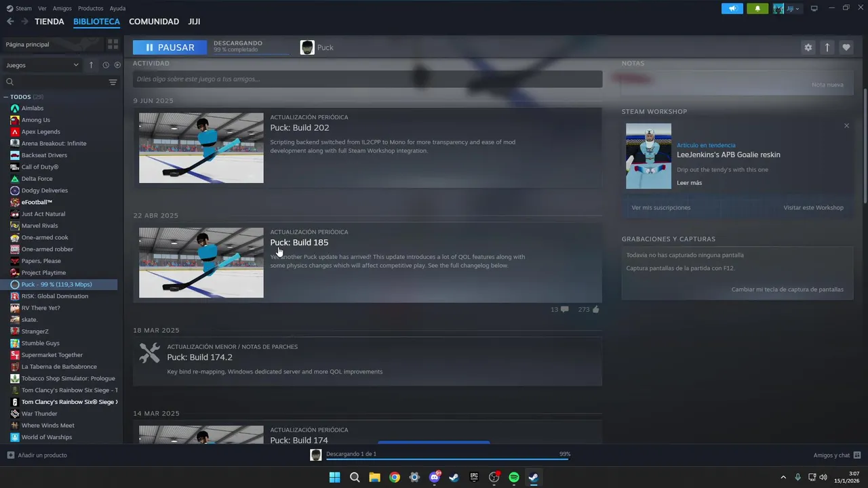Click the activity status input field

(368, 79)
